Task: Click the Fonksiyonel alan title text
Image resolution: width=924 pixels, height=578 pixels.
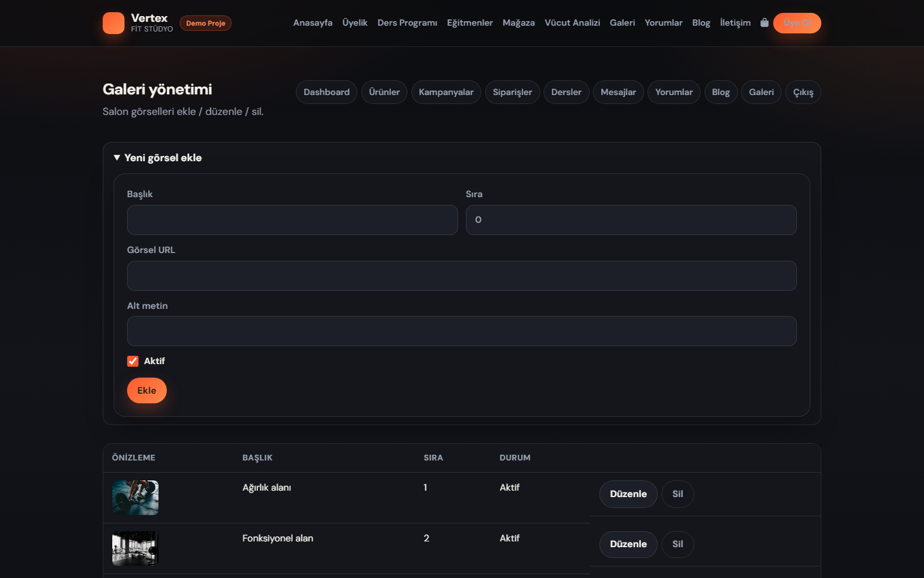Action: click(278, 538)
